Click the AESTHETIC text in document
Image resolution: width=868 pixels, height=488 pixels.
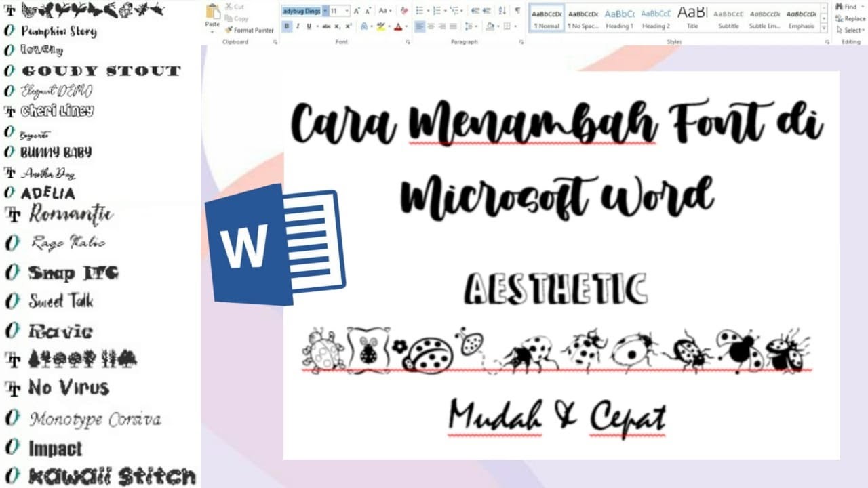(x=556, y=289)
